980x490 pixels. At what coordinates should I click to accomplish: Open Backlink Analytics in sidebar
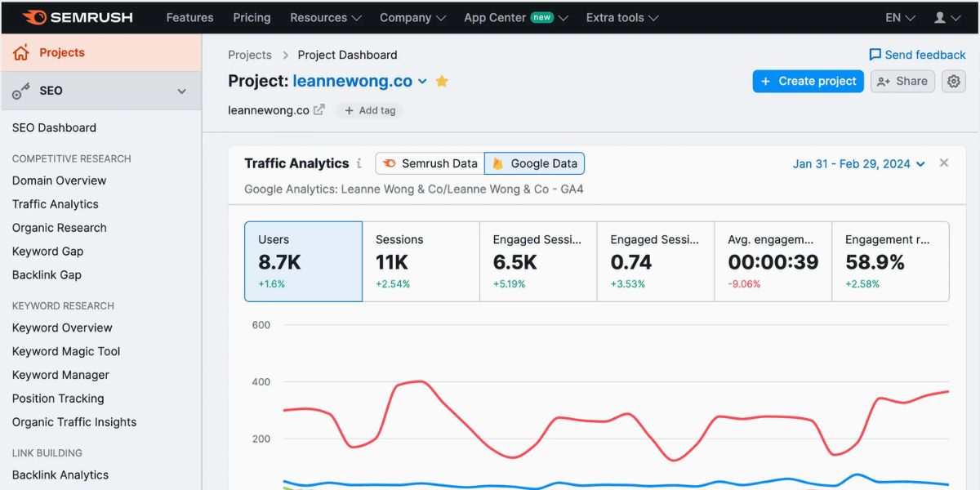[60, 474]
